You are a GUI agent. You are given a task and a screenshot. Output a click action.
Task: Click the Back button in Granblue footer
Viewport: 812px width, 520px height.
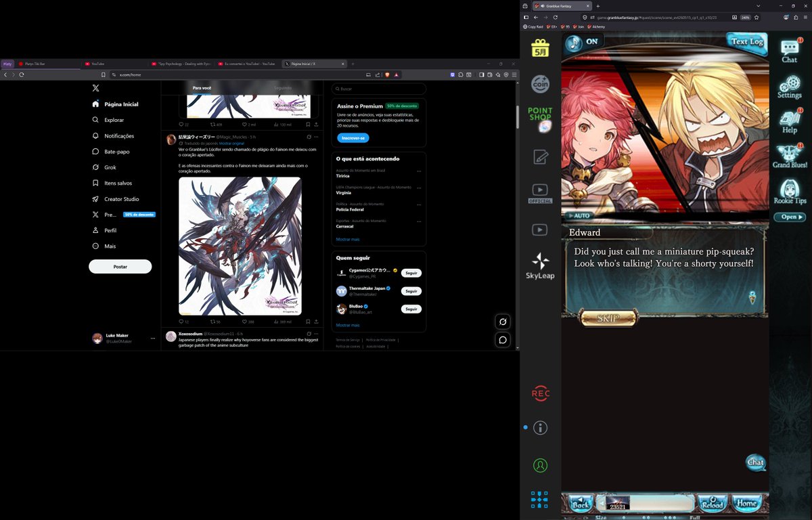click(579, 504)
